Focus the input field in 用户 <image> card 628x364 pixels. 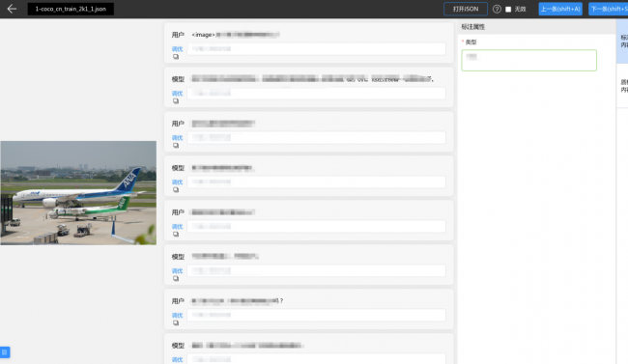[316, 49]
